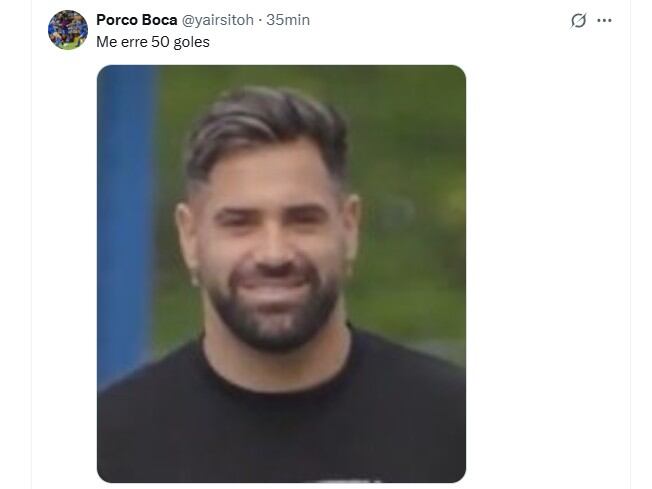Click the slashed-circle icon beside the more menu
Screen dimensions: 652x489
pyautogui.click(x=578, y=20)
